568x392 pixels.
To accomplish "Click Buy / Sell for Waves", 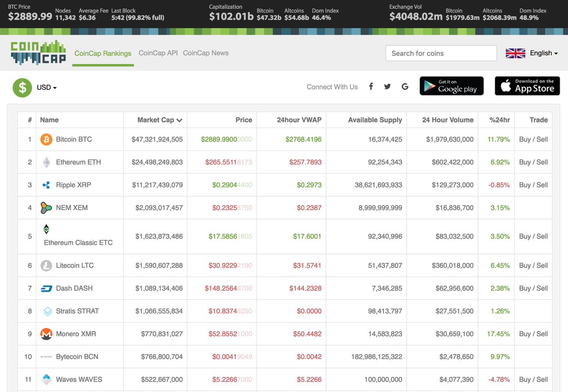I will [x=533, y=379].
